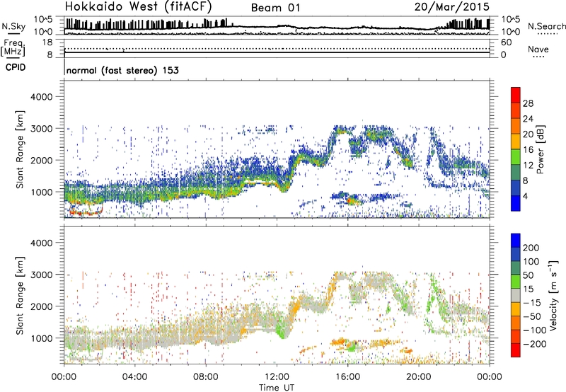Click the '2000' range label in the power panel

[x=42, y=160]
